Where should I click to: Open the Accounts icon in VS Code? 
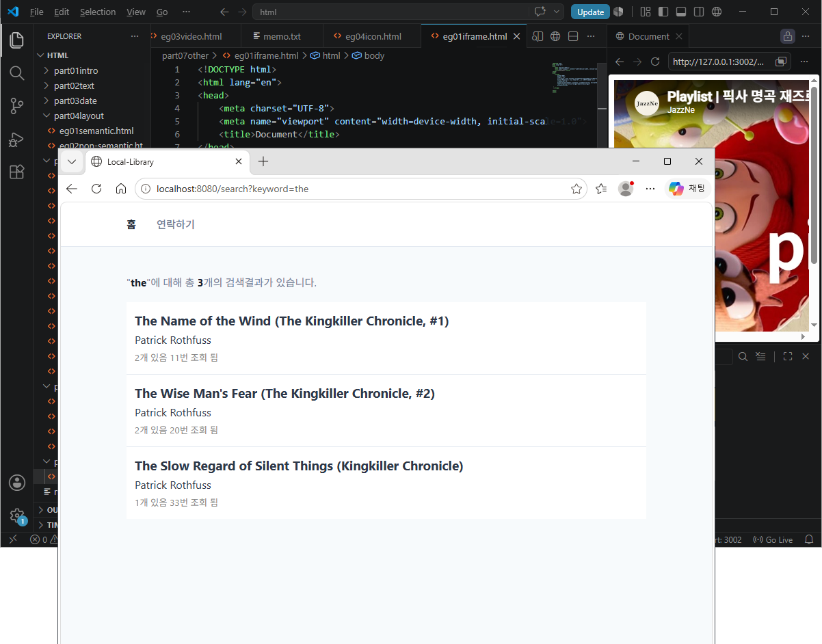click(x=17, y=483)
